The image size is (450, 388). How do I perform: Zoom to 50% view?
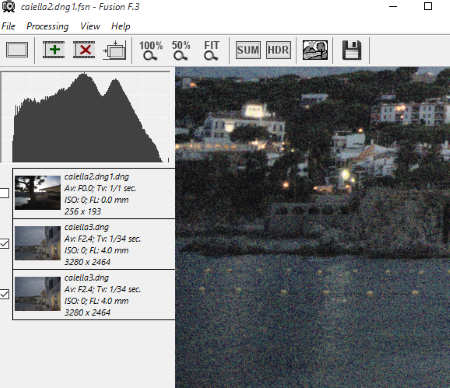click(181, 50)
